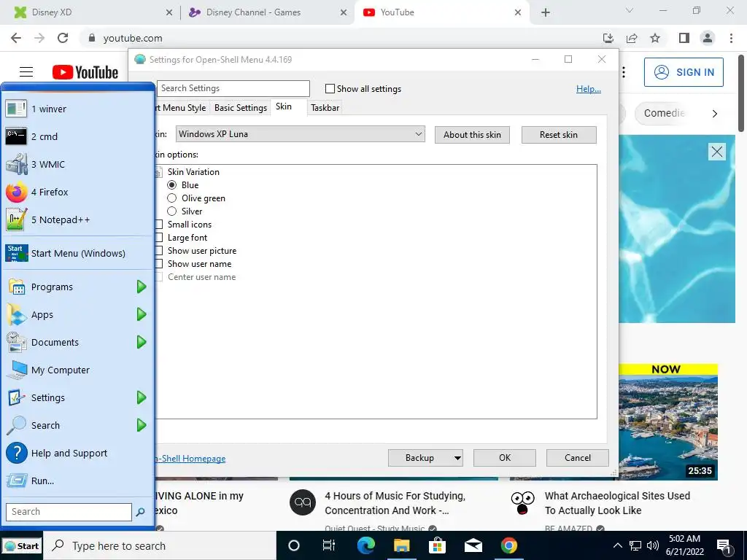Open a new Chrome tab
747x560 pixels.
click(546, 12)
